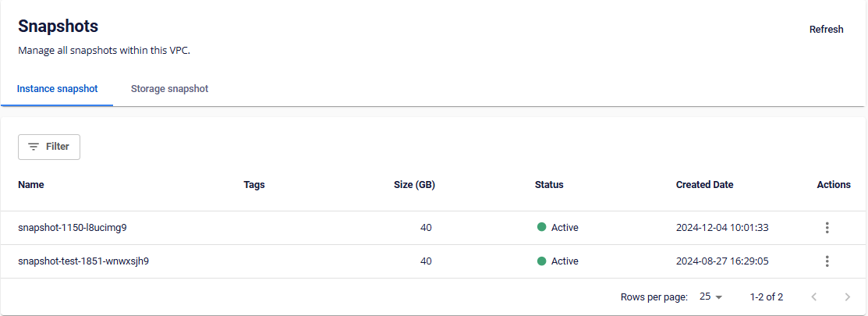Select the Instance snapshot tab
Viewport: 868px width, 316px height.
point(57,89)
